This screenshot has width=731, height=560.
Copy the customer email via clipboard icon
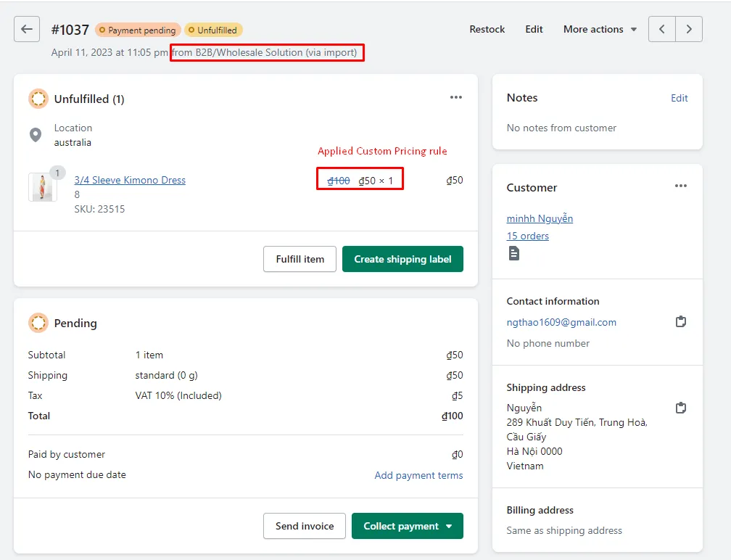[x=681, y=322]
